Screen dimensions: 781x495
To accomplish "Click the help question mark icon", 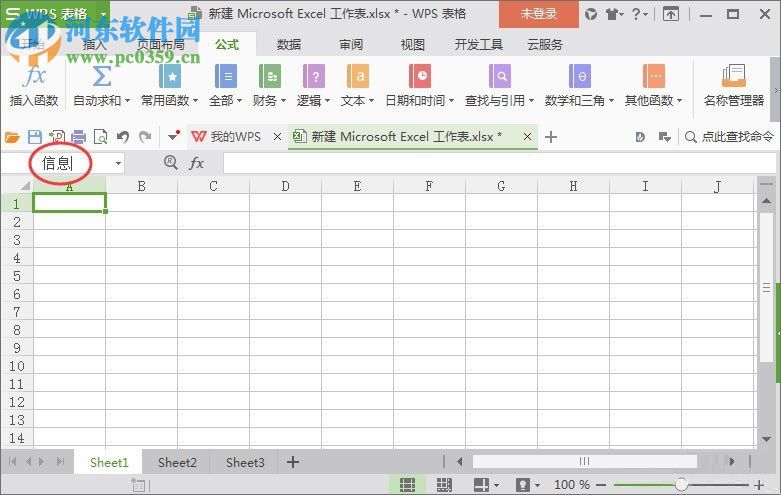I will click(x=637, y=14).
